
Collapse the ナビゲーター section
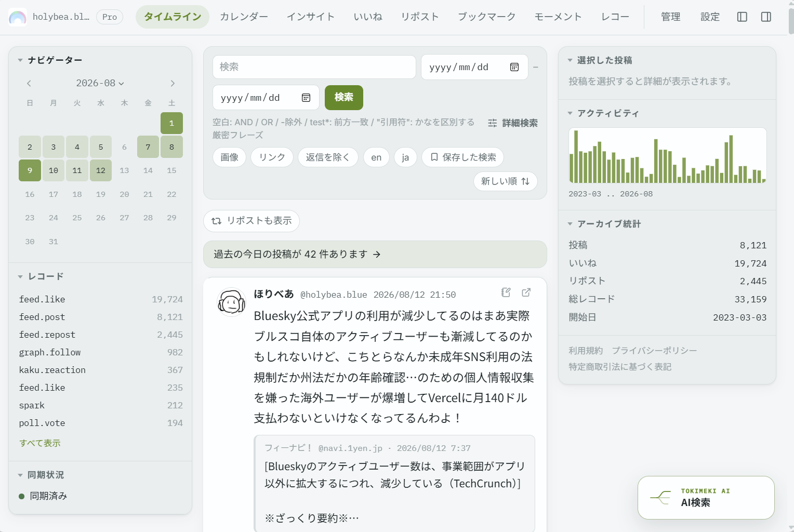click(50, 60)
